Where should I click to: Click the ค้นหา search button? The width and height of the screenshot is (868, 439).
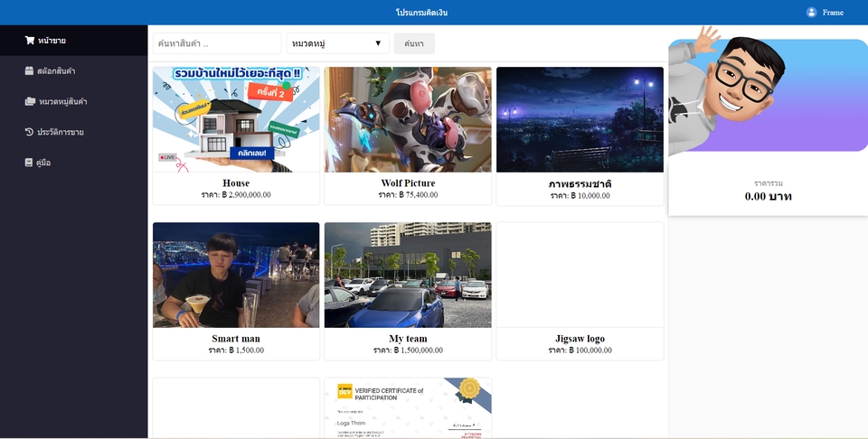click(414, 43)
